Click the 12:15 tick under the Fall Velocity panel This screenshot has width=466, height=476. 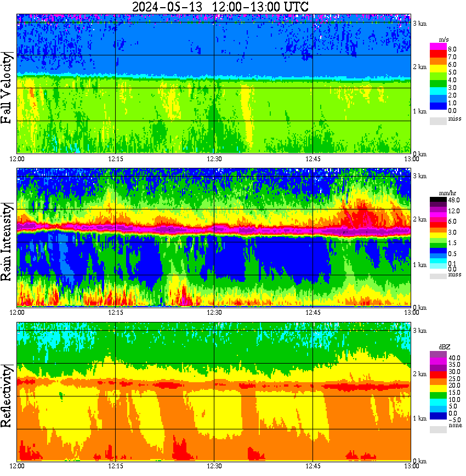click(x=116, y=159)
